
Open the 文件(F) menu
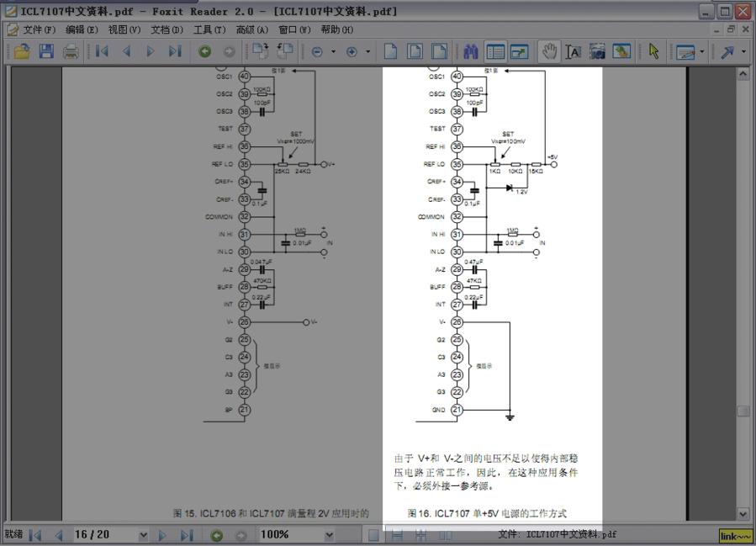[x=40, y=30]
